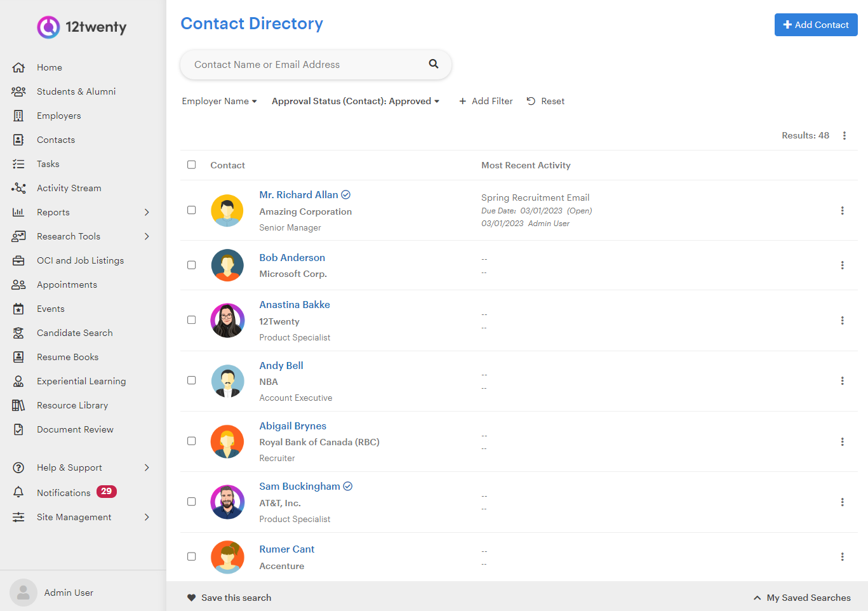Expand the Help & Support chevron
This screenshot has width=868, height=611.
coord(147,467)
